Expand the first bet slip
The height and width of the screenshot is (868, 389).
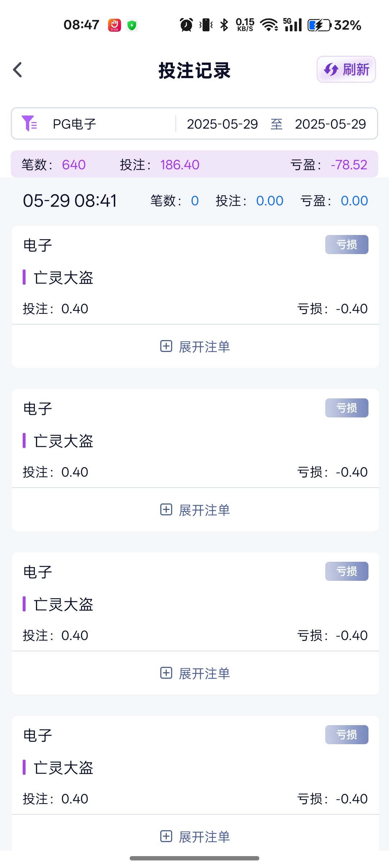coord(195,347)
